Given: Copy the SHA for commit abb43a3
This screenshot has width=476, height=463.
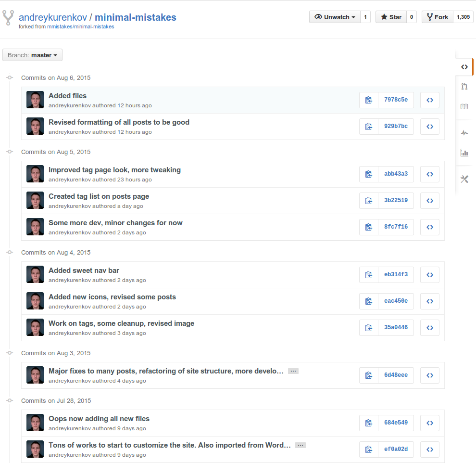Looking at the screenshot, I should [x=368, y=174].
